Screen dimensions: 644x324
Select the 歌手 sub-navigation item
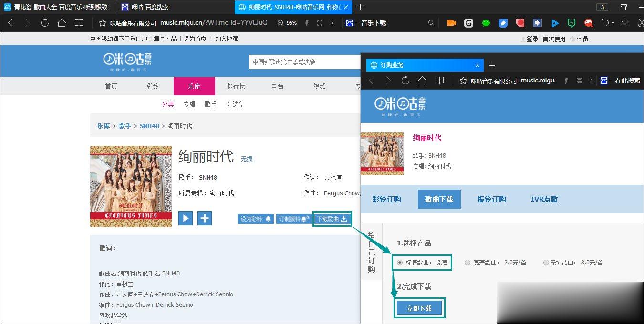click(211, 104)
